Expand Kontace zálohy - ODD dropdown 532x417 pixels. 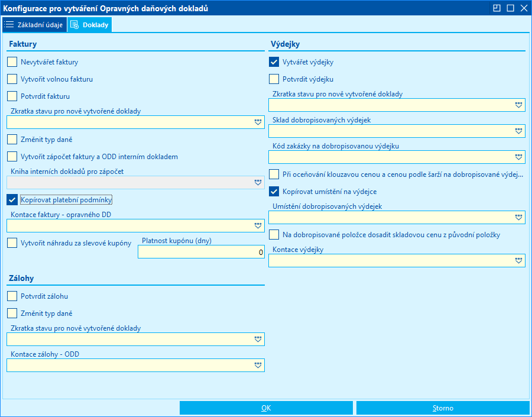pyautogui.click(x=258, y=366)
